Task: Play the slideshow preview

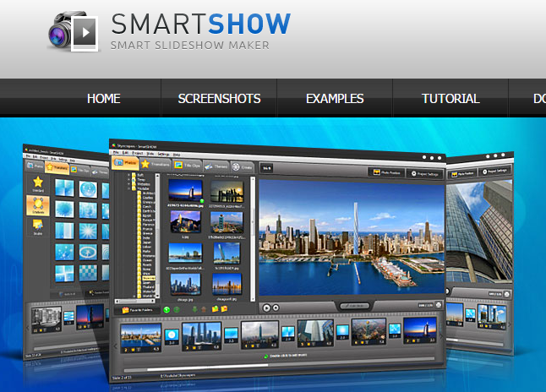Action: [267, 308]
